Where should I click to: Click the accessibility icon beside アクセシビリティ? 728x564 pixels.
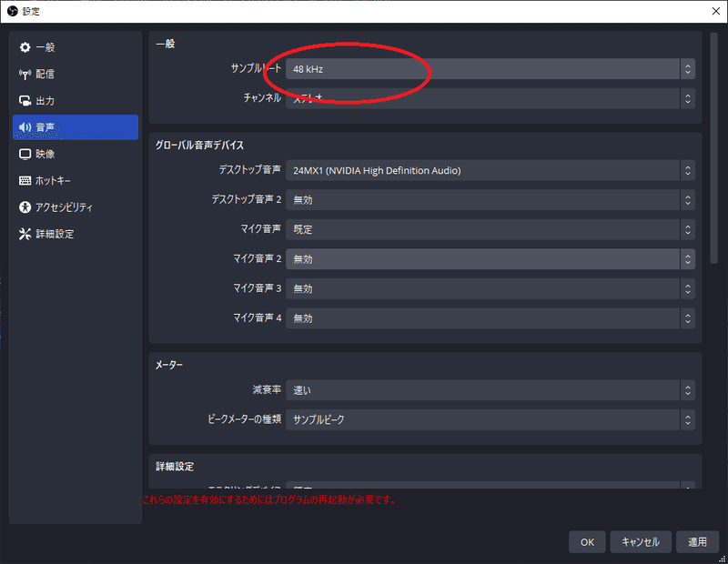click(x=25, y=207)
